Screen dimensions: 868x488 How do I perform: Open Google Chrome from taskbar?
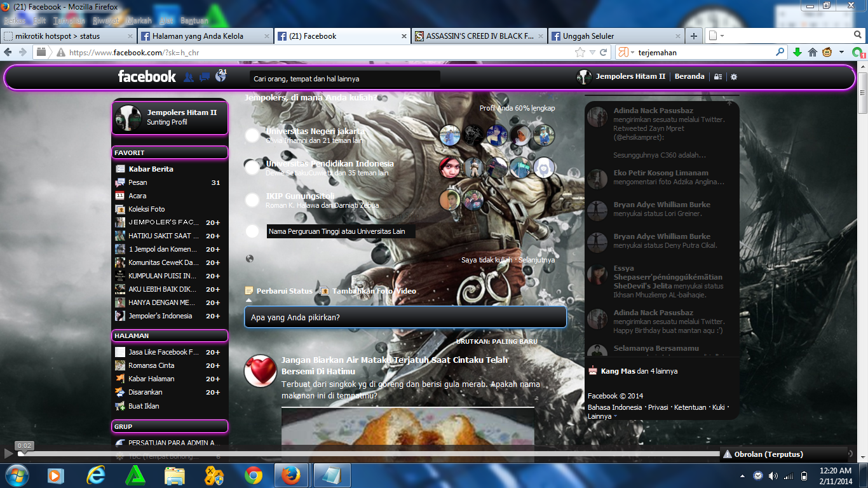[x=254, y=475]
